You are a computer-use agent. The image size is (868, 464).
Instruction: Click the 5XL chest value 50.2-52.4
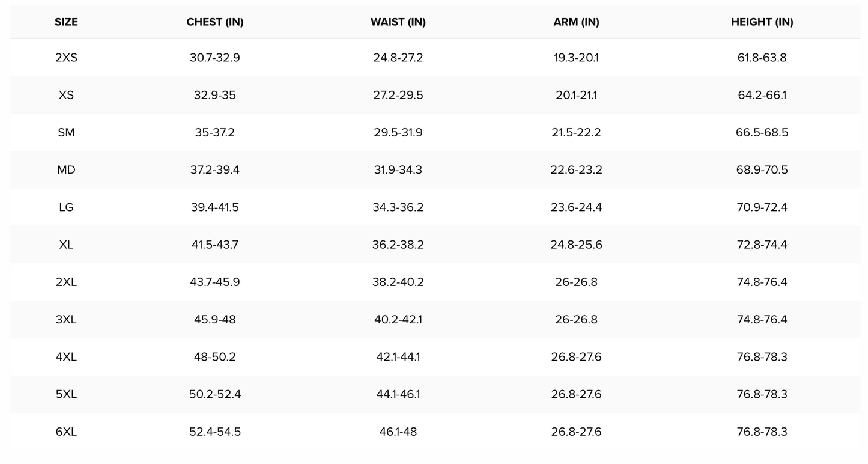(x=215, y=394)
